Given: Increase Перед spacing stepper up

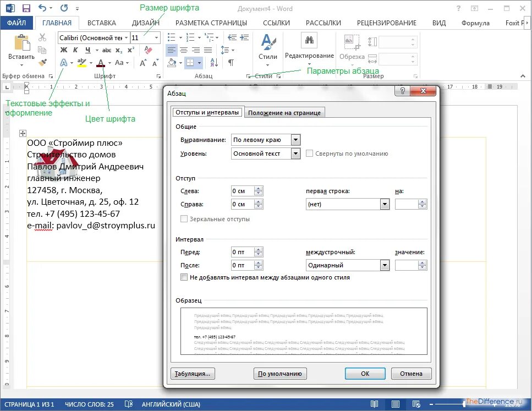Looking at the screenshot, I should coord(259,249).
